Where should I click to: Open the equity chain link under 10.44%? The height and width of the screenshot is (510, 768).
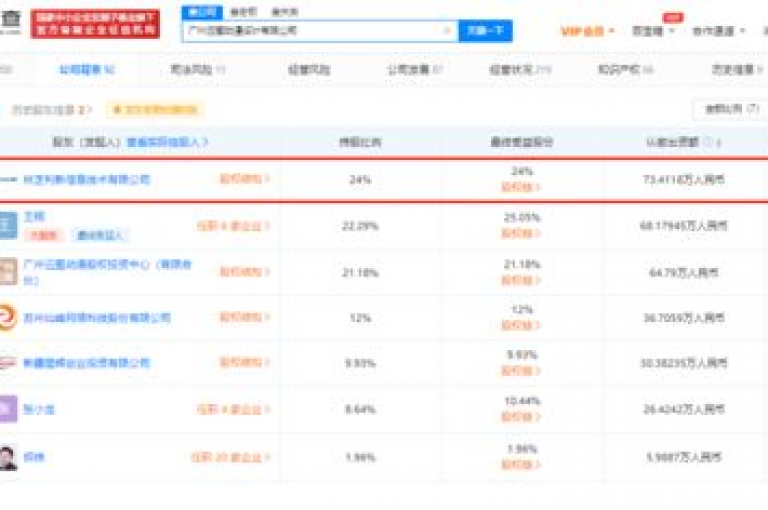tap(521, 417)
